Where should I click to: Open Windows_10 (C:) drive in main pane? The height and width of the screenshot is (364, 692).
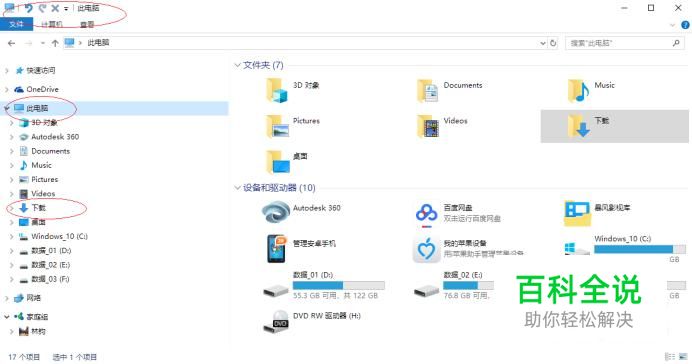[x=578, y=249]
